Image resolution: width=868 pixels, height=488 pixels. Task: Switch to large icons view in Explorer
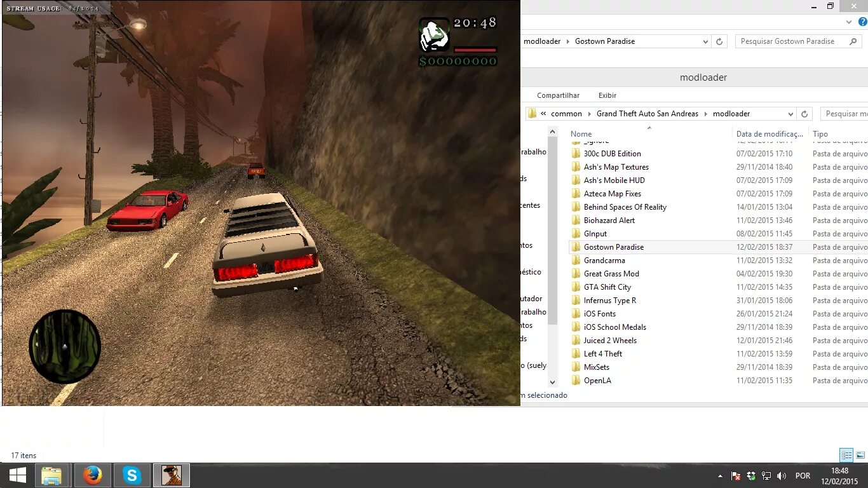860,455
